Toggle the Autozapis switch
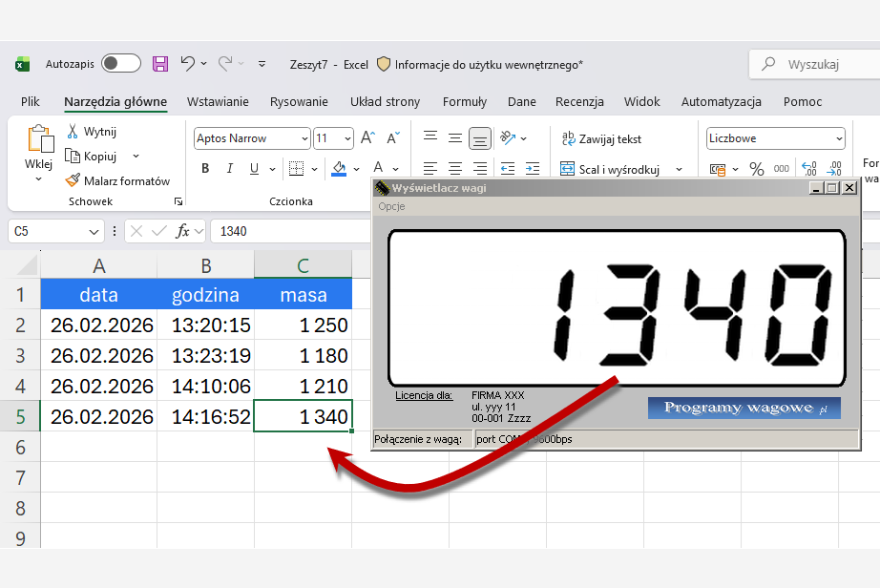Viewport: 880px width, 588px height. pyautogui.click(x=121, y=64)
